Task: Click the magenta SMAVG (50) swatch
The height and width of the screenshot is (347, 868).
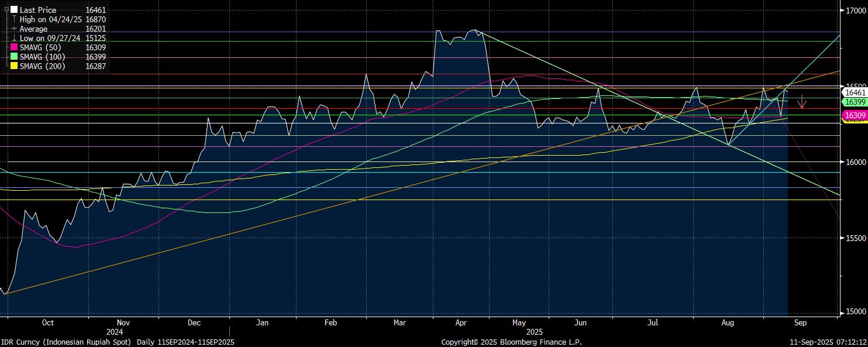Action: pyautogui.click(x=14, y=47)
